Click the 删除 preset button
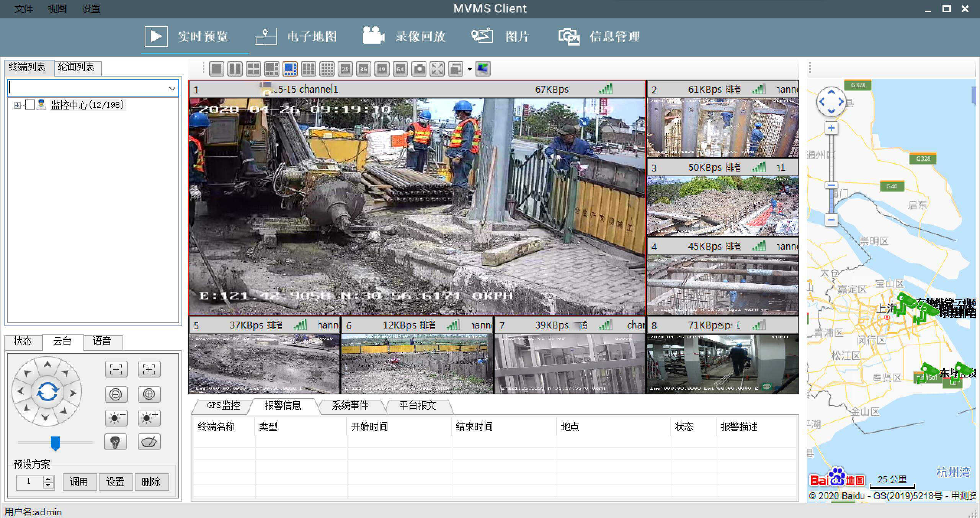Screen dimensions: 980x518 [152, 482]
